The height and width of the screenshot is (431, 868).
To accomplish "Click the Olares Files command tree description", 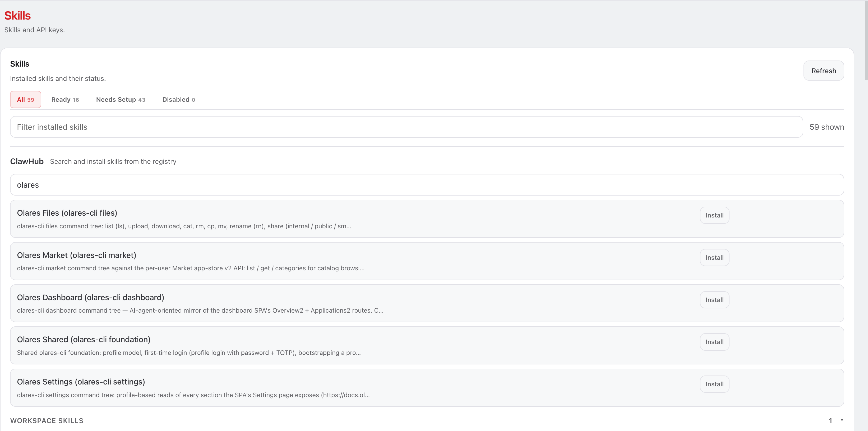I will point(184,226).
